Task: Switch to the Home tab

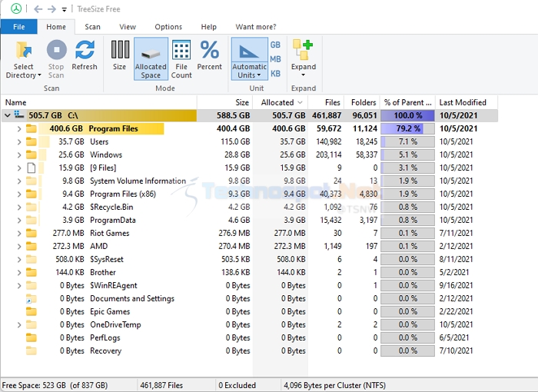Action: pos(56,27)
